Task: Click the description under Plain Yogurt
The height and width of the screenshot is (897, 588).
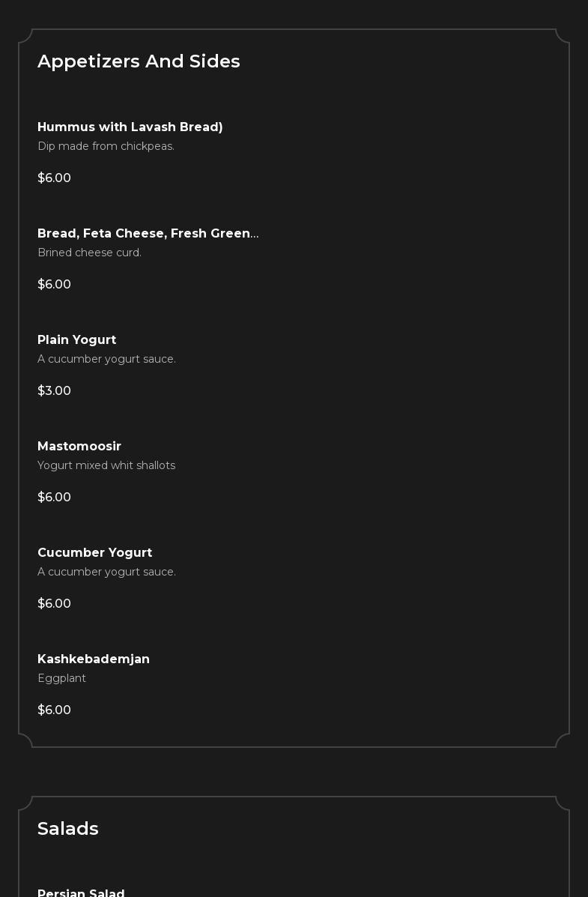Action: click(x=106, y=360)
